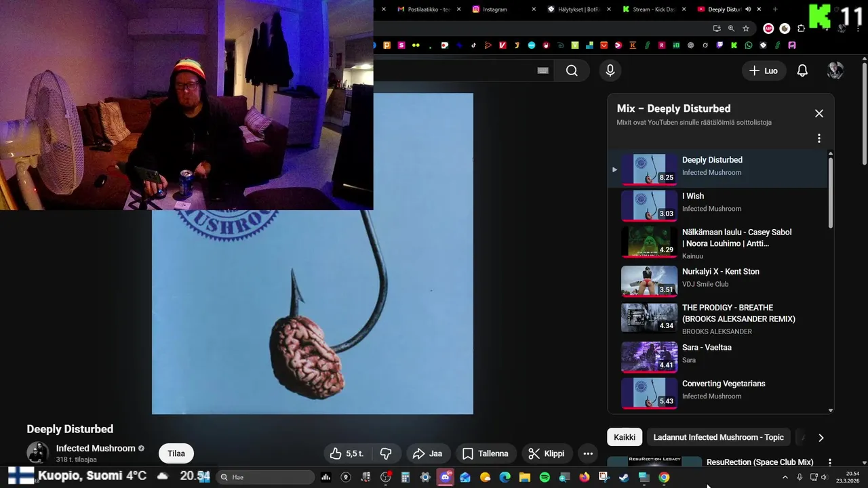
Task: Start voice search with the microphone icon
Action: click(x=610, y=70)
